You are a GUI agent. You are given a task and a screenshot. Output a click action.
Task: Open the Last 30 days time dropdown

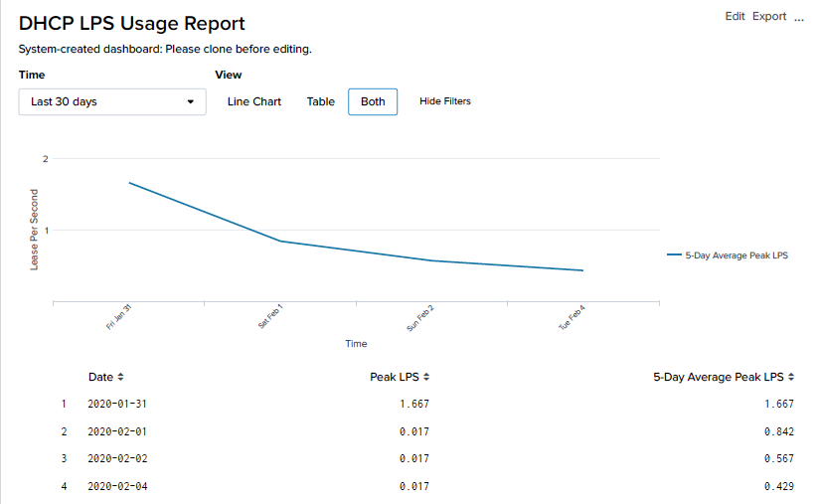[111, 101]
